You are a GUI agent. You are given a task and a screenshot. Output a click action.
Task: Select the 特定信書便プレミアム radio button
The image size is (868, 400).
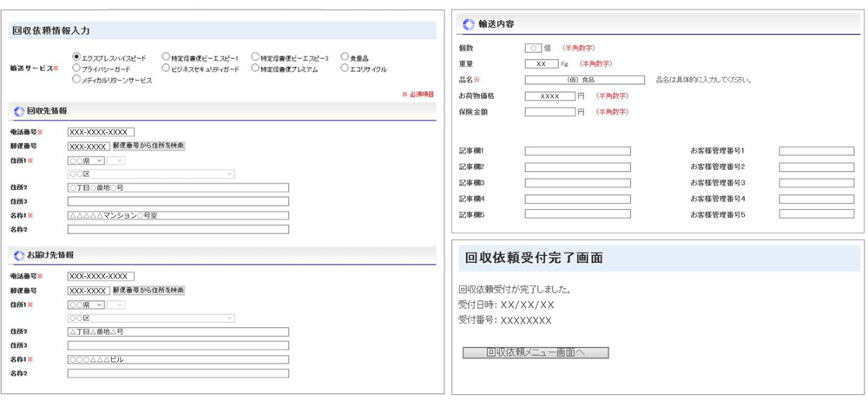point(255,68)
